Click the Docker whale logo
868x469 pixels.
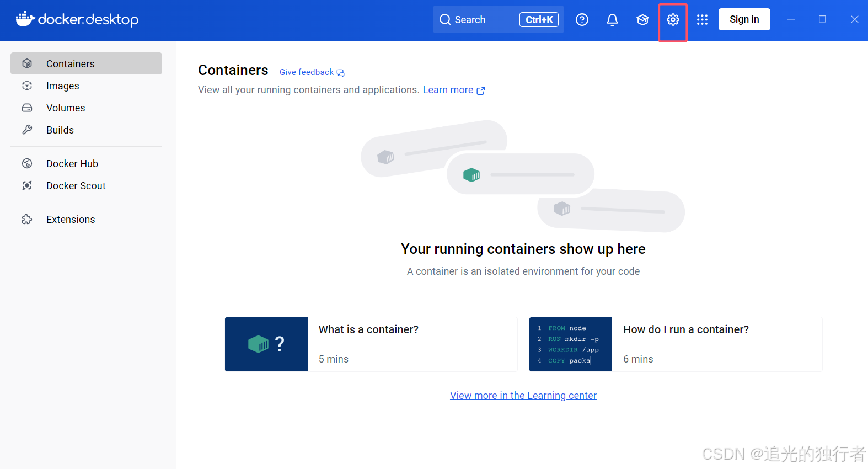point(25,19)
